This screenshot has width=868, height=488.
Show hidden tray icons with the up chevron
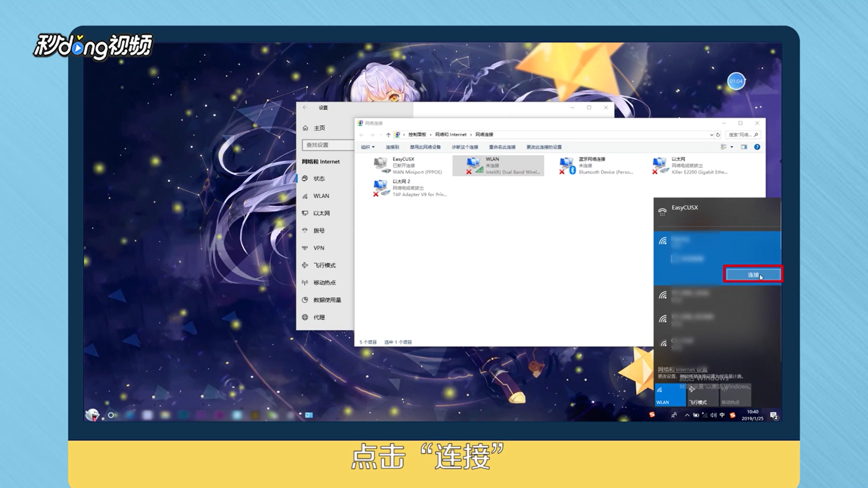tap(687, 415)
